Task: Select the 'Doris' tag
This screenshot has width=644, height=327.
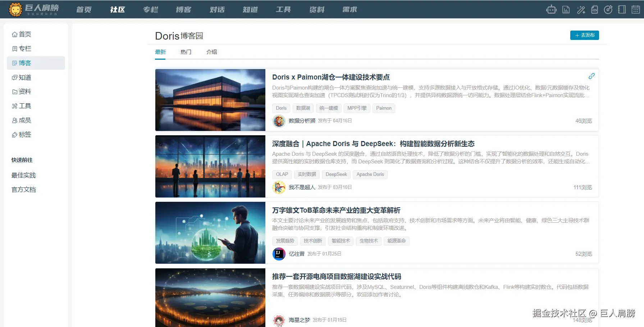Action: coord(281,108)
